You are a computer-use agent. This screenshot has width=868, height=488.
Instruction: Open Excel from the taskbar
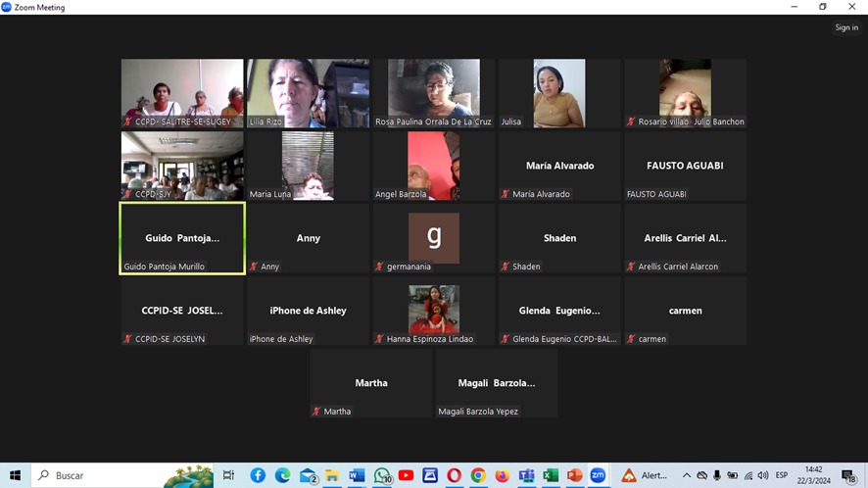pos(551,475)
